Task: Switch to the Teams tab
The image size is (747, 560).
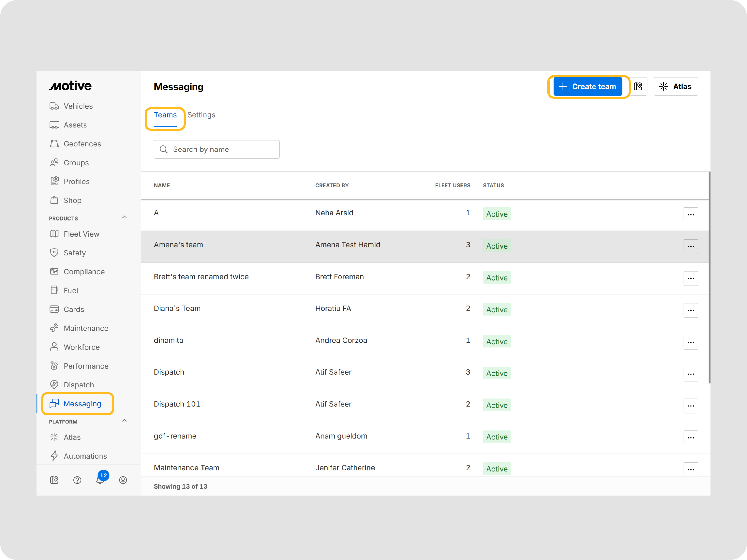Action: 165,115
